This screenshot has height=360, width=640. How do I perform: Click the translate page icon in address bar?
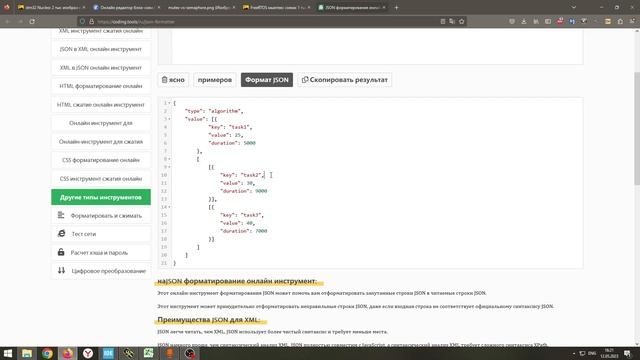point(452,21)
